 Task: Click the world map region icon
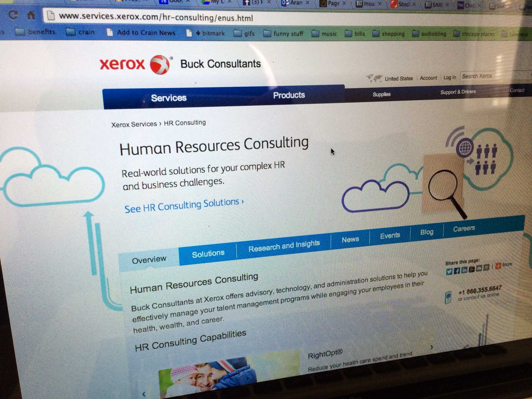point(374,78)
